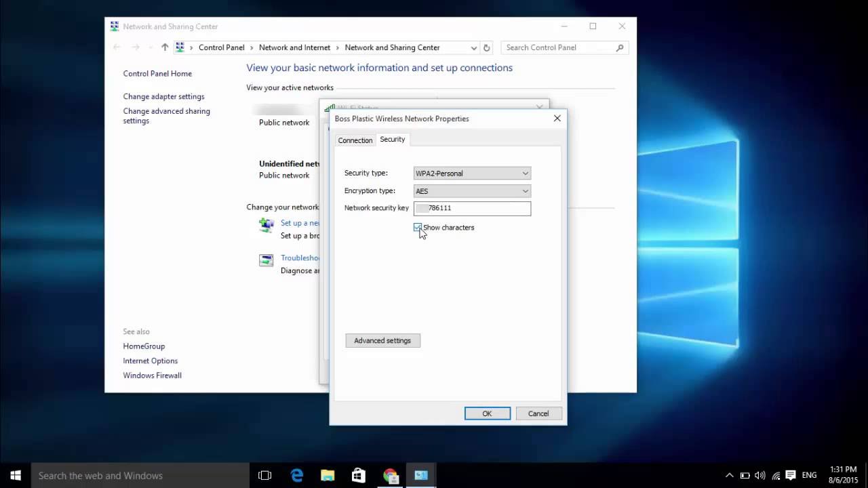Click the Network security key field
The image size is (868, 488).
tap(472, 208)
